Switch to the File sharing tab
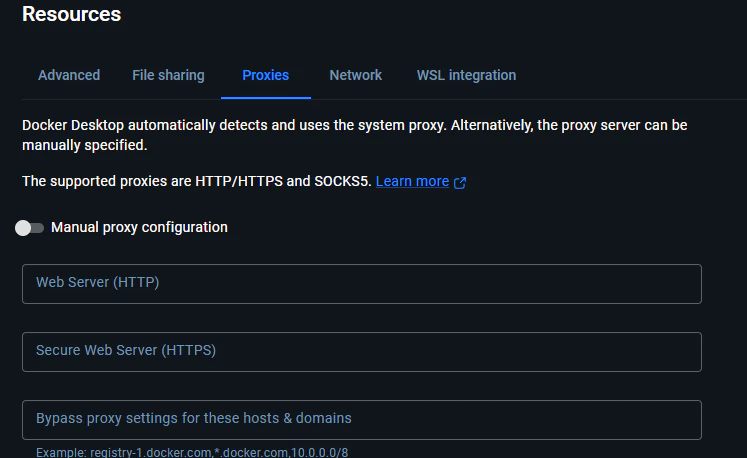This screenshot has height=458, width=747. coord(168,75)
